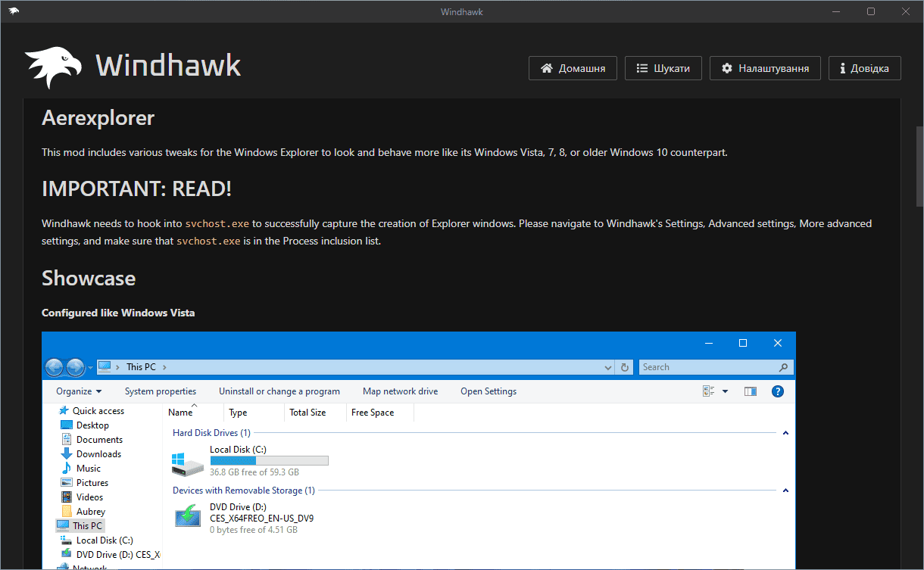924x570 pixels.
Task: Click the Refresh icon in the address bar
Action: pyautogui.click(x=625, y=367)
